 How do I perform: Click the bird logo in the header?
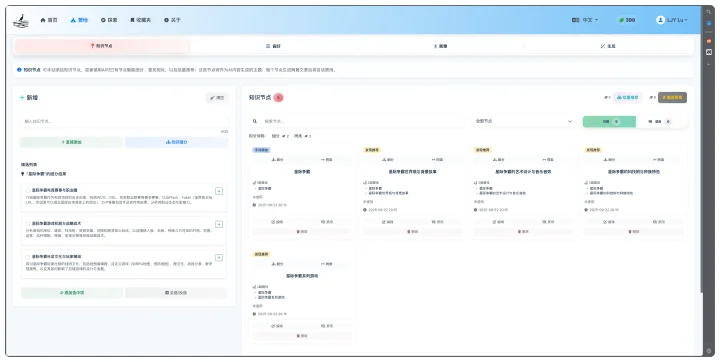click(x=21, y=21)
